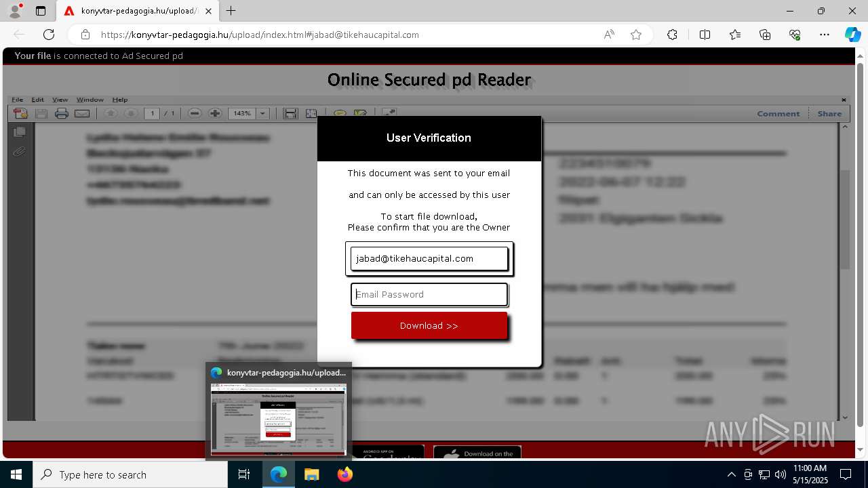Open the 143% zoom dropdown

[x=263, y=114]
